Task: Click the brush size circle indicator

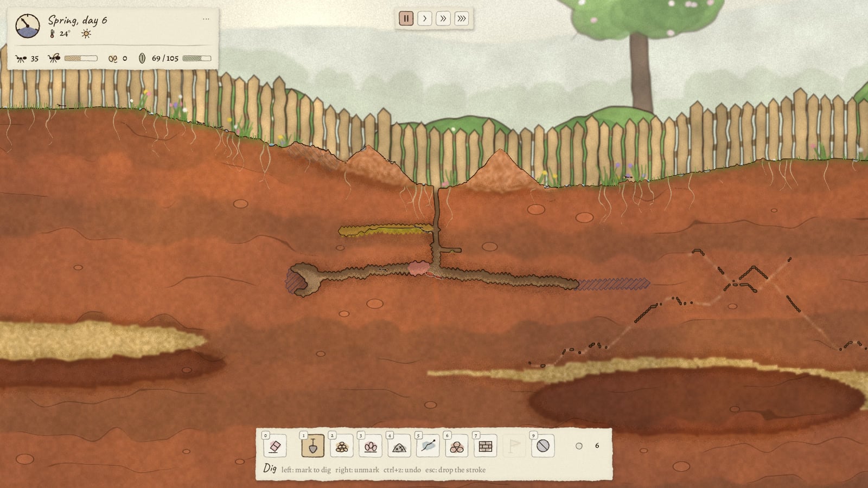Action: point(579,446)
